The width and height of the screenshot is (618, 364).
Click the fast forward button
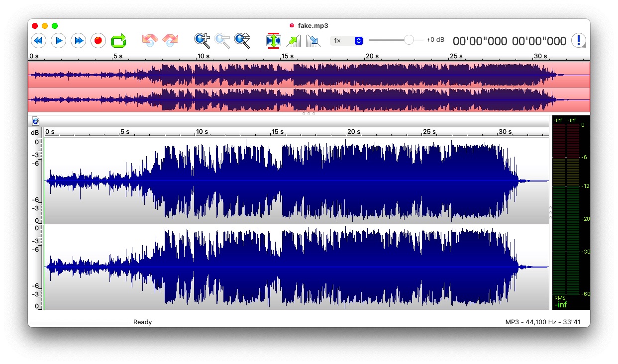[x=79, y=41]
